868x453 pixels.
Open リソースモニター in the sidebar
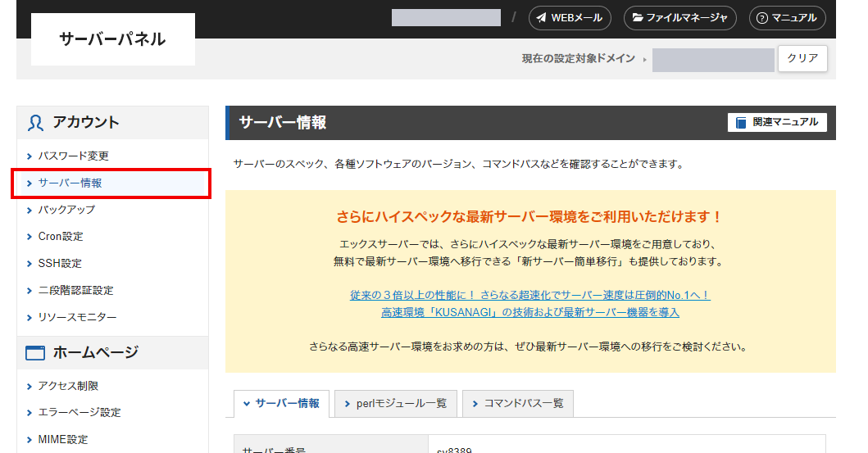77,318
